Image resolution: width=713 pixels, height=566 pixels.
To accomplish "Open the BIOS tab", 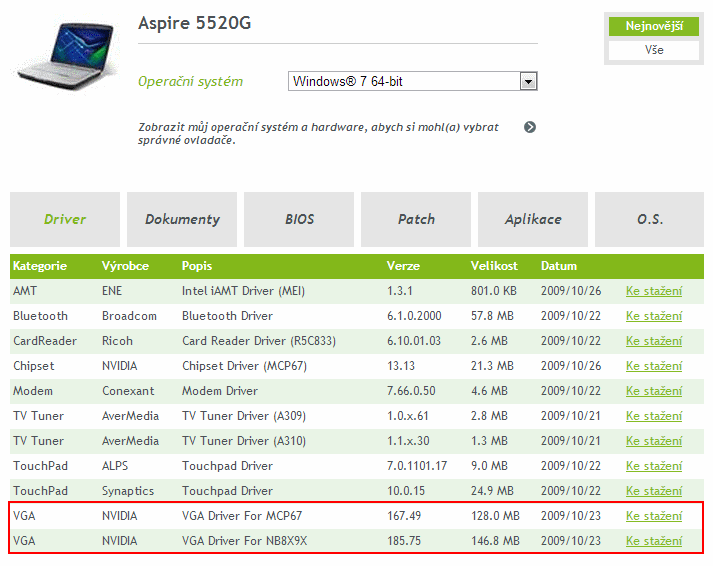I will coord(299,219).
